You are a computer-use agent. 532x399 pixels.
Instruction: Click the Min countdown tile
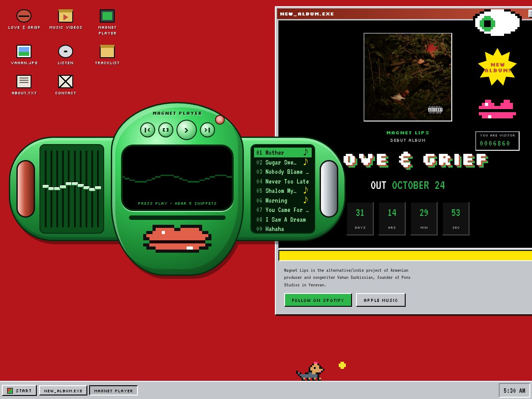(x=424, y=219)
